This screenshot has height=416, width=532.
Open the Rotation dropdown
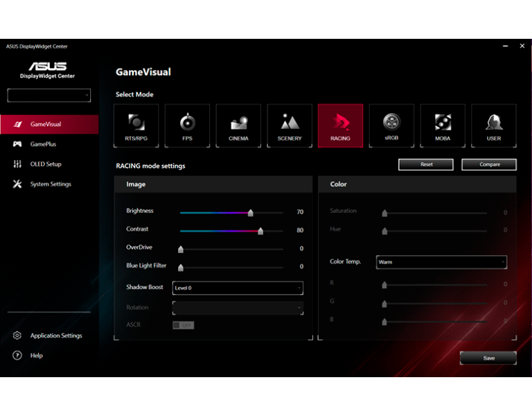(x=238, y=308)
